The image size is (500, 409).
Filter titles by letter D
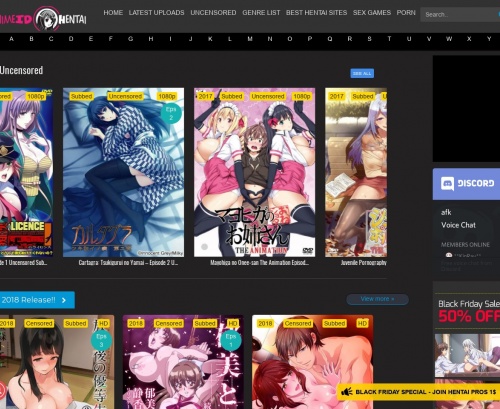[71, 39]
